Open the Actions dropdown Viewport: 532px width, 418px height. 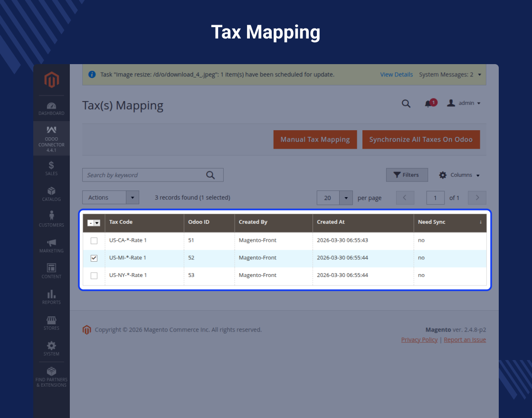(x=111, y=198)
